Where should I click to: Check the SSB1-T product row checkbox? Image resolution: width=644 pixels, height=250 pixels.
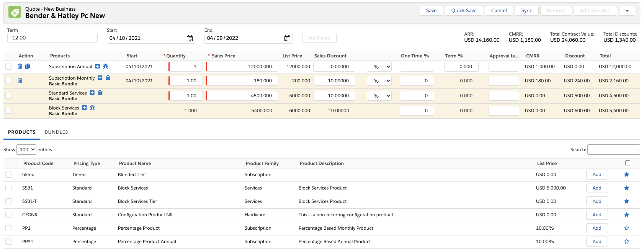8,201
